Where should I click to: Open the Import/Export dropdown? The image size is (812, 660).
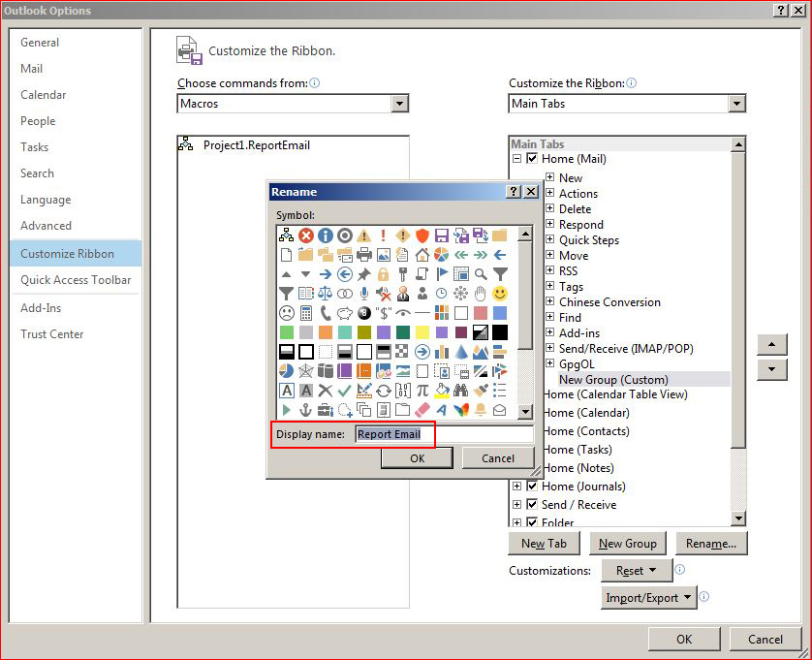[x=649, y=598]
